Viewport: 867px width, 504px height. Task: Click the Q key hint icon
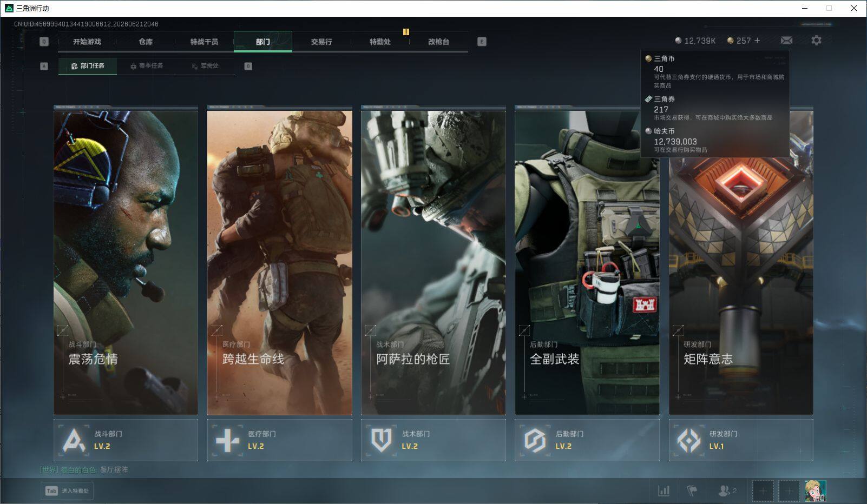tap(44, 42)
